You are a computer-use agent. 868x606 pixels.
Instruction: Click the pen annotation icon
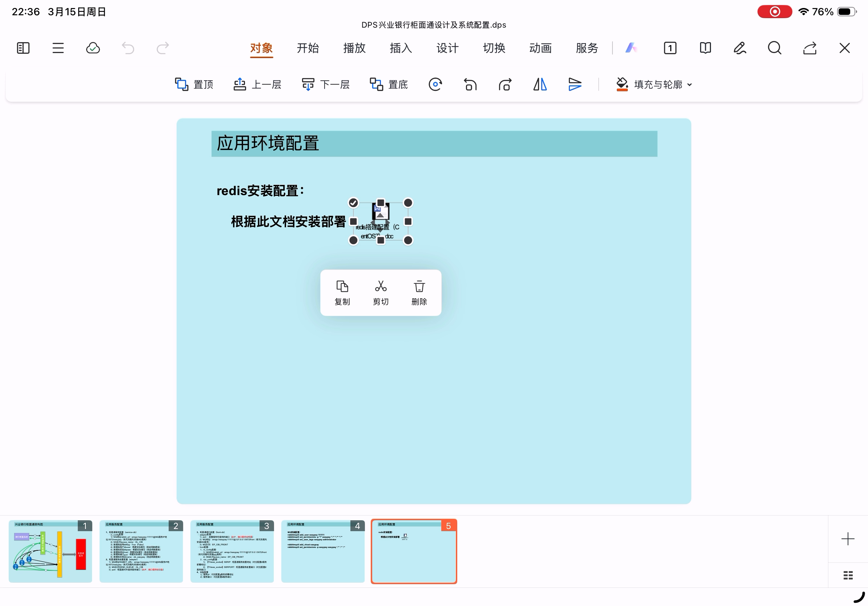click(x=739, y=48)
